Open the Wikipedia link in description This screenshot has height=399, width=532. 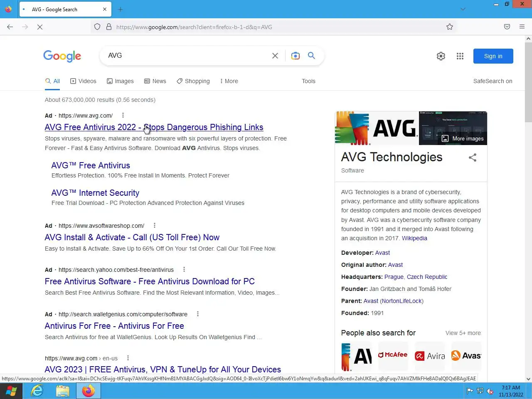click(414, 238)
